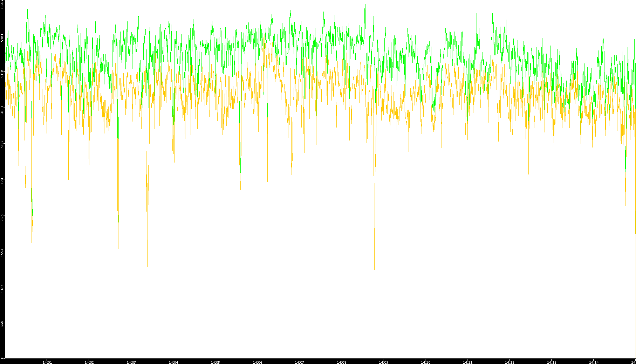636x364 pixels.
Task: Click the 5318 value axis label
Action: point(2,74)
